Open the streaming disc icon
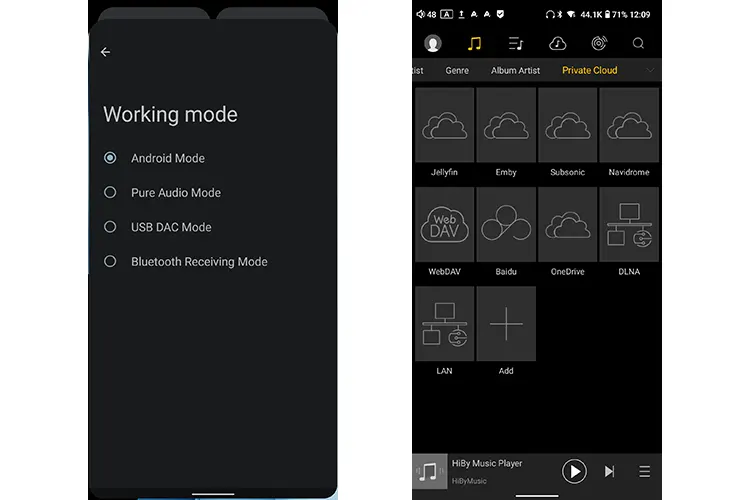750x500 pixels. pos(599,43)
